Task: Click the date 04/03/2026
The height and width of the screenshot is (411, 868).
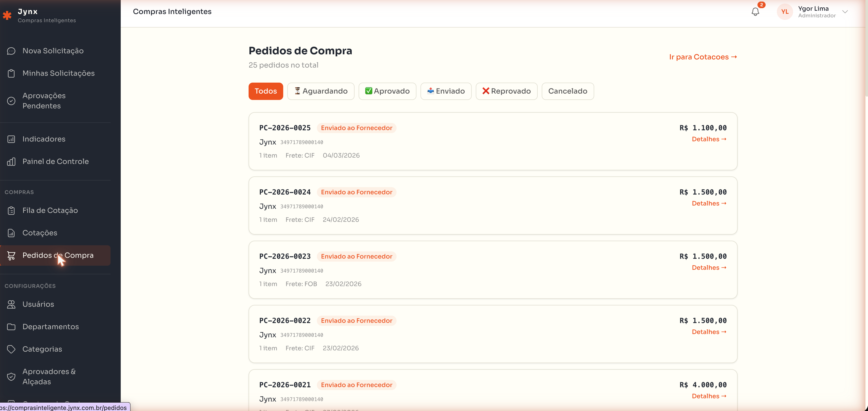Action: tap(341, 156)
